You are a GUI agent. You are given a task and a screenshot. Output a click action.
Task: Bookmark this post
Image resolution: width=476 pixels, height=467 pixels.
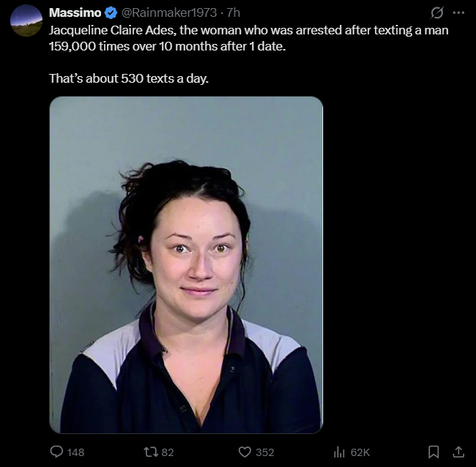click(434, 452)
